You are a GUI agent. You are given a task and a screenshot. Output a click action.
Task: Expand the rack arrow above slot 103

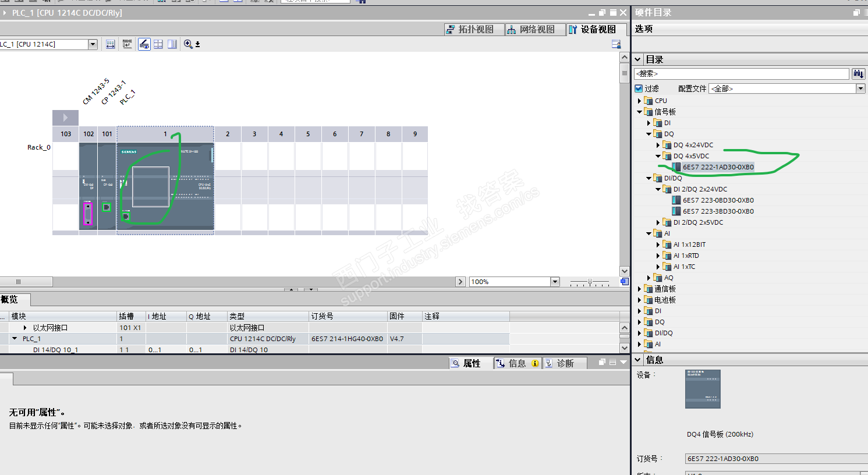tap(65, 118)
